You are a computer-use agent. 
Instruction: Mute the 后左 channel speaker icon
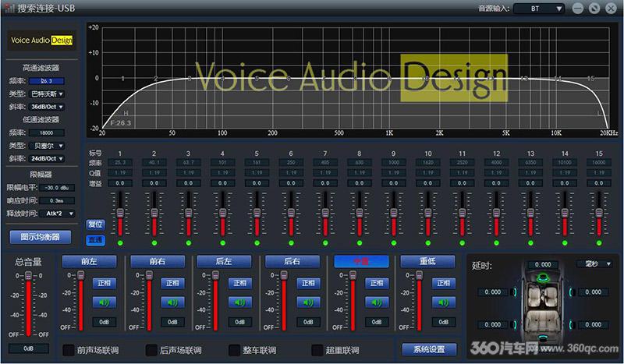click(240, 302)
